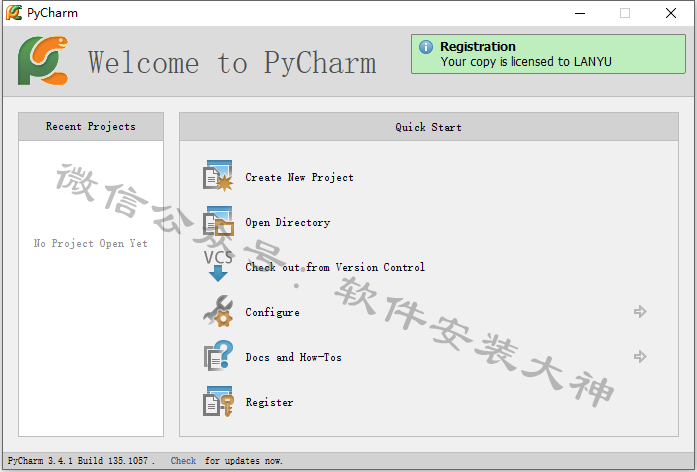The height and width of the screenshot is (472, 697).
Task: Minimize the PyCharm window
Action: click(x=580, y=13)
